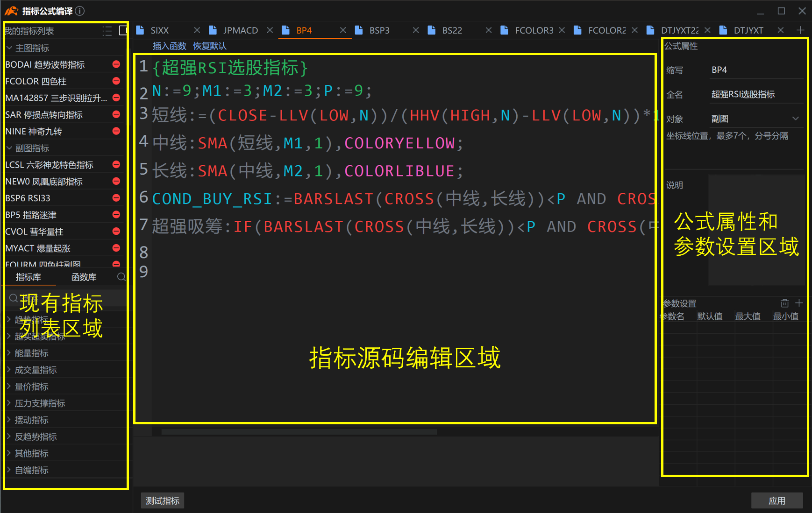Switch to the BS22 formula tab

[x=452, y=30]
